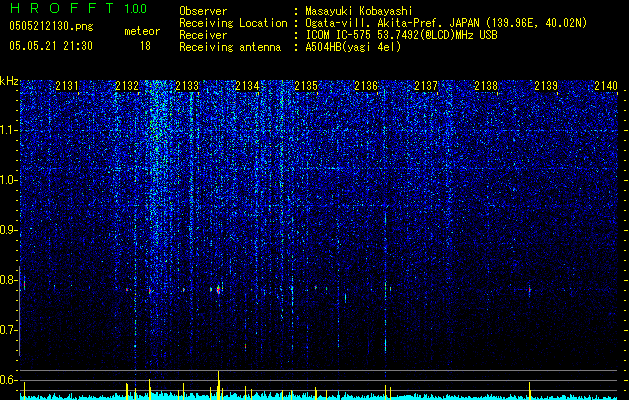This screenshot has width=629, height=400.
Task: Click the Receiving Location label
Action: tap(233, 23)
